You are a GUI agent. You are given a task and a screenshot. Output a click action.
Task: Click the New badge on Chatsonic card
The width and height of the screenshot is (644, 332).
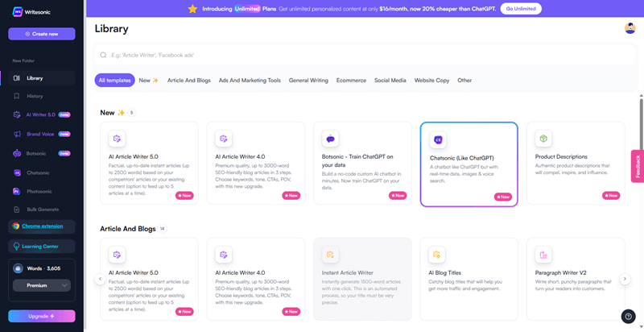[502, 197]
